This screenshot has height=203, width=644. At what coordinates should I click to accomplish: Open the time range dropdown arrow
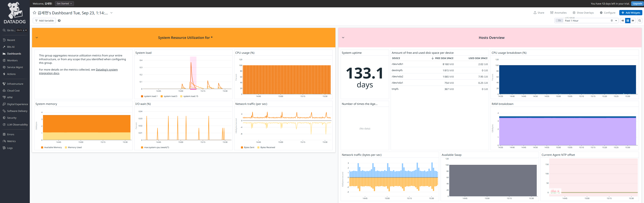pos(616,21)
